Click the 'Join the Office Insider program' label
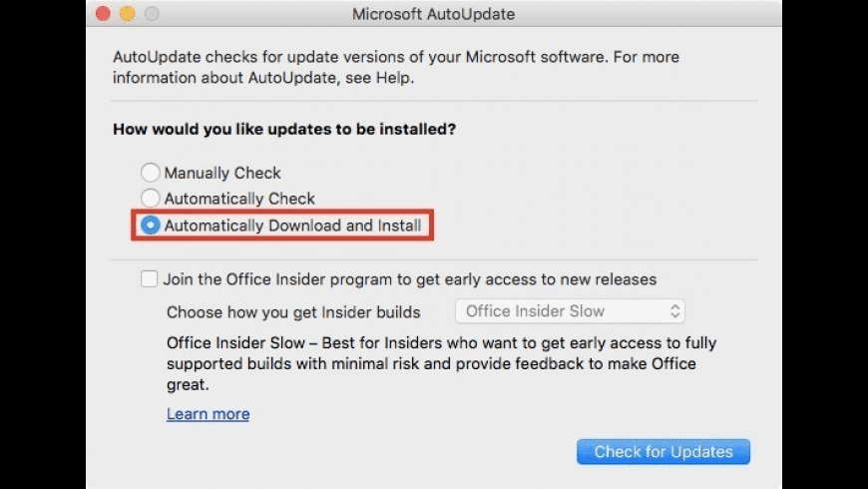Viewport: 868px width, 489px height. pyautogui.click(x=410, y=279)
